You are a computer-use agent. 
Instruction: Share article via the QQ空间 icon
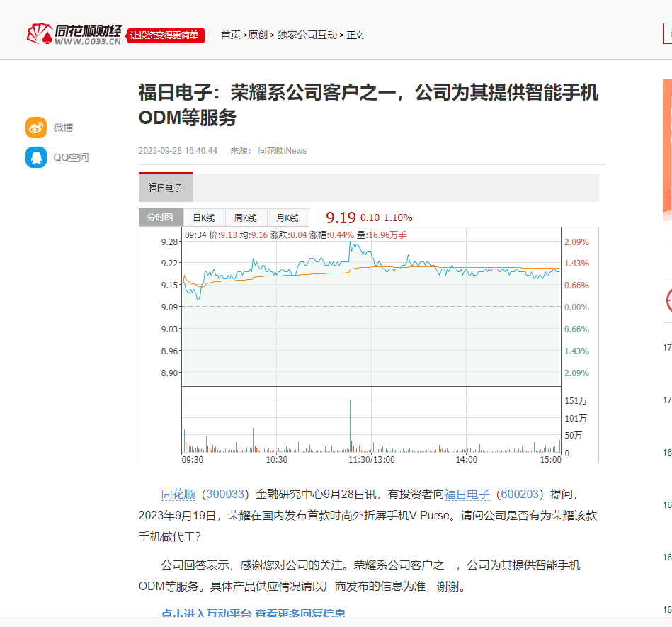[x=36, y=157]
